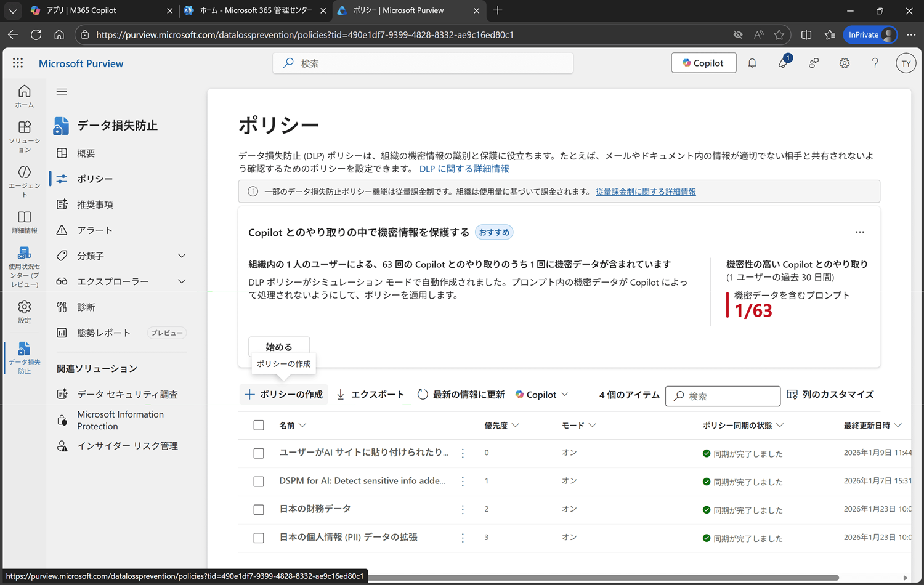924x585 pixels.
Task: Open Copilot button in header
Action: point(703,63)
